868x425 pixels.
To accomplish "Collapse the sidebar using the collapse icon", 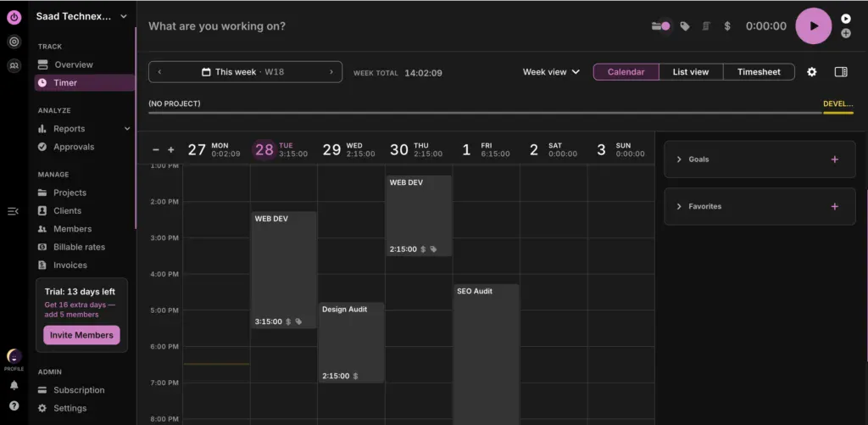I will point(13,211).
